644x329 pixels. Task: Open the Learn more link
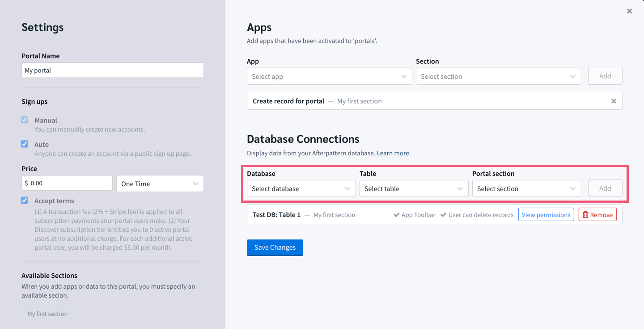point(393,153)
